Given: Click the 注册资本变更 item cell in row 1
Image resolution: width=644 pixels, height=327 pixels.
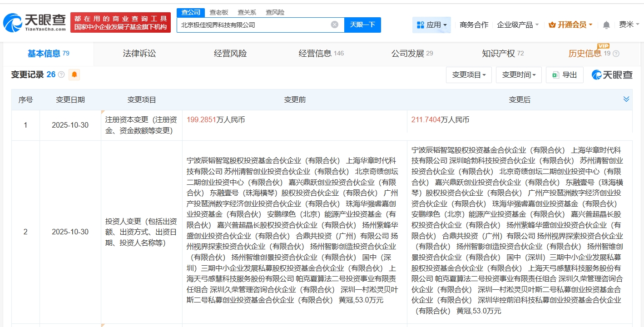Looking at the screenshot, I should (142, 125).
